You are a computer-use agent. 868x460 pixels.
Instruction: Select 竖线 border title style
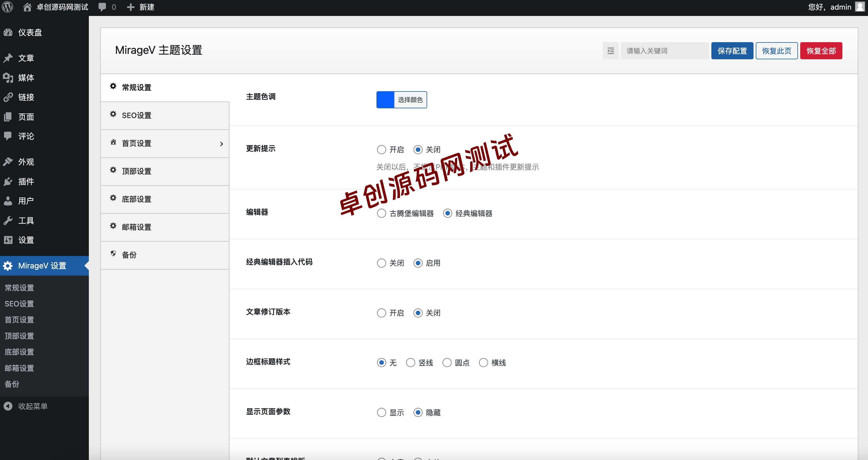tap(410, 363)
